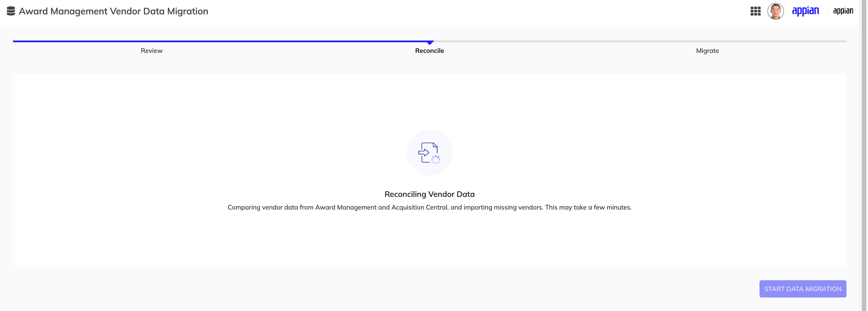Click the blue progress bar segment
This screenshot has height=311, width=868.
pyautogui.click(x=221, y=41)
